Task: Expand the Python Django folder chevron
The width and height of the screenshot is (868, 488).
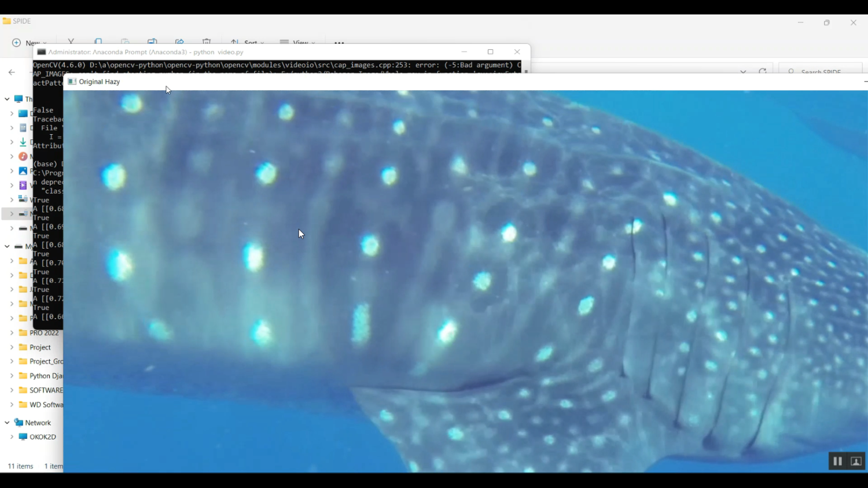Action: 12,376
